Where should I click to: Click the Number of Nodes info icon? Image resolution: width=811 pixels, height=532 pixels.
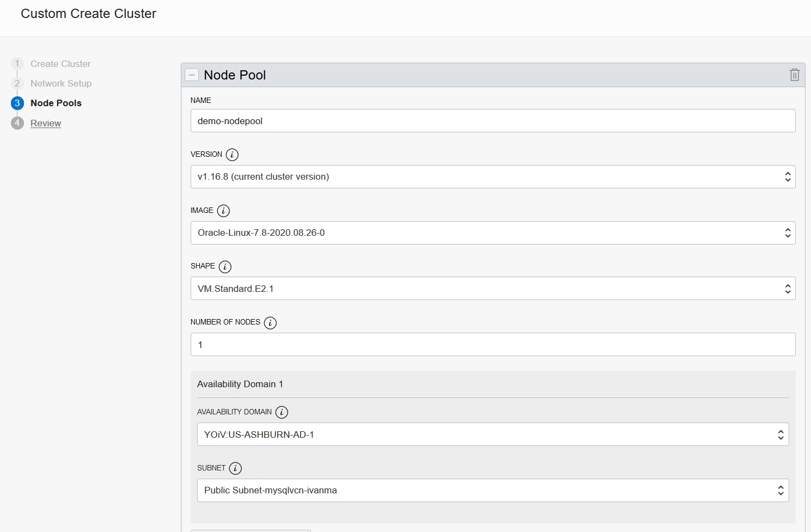coord(270,323)
